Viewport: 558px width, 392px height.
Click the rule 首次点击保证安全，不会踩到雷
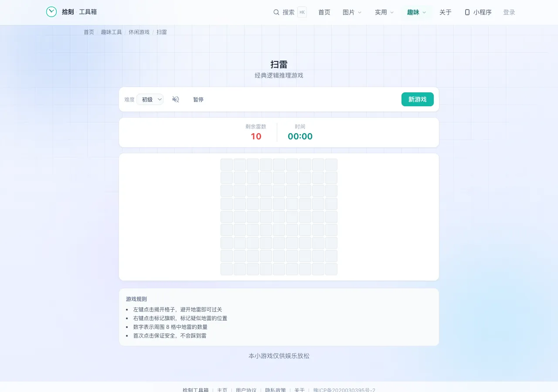coord(170,336)
